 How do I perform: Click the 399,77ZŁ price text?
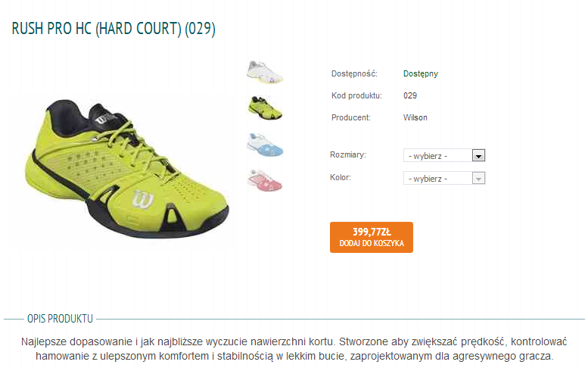coord(372,232)
